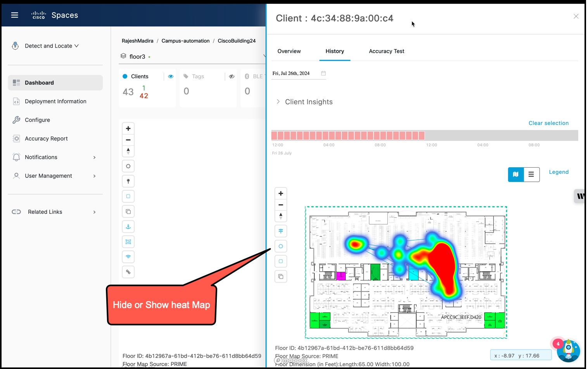Open the Dashboard menu item

(x=55, y=83)
